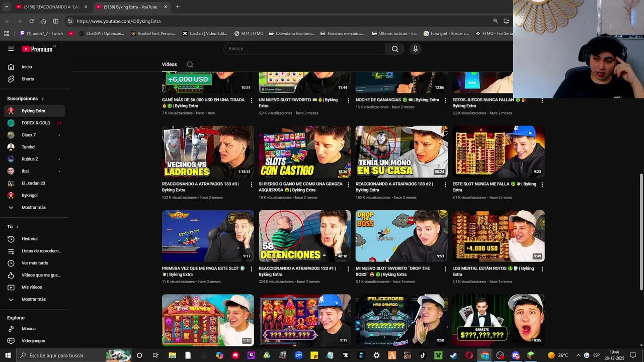Open options menu for ATRAPADOS 133 #2 video
The image size is (644, 362).
pyautogui.click(x=445, y=185)
